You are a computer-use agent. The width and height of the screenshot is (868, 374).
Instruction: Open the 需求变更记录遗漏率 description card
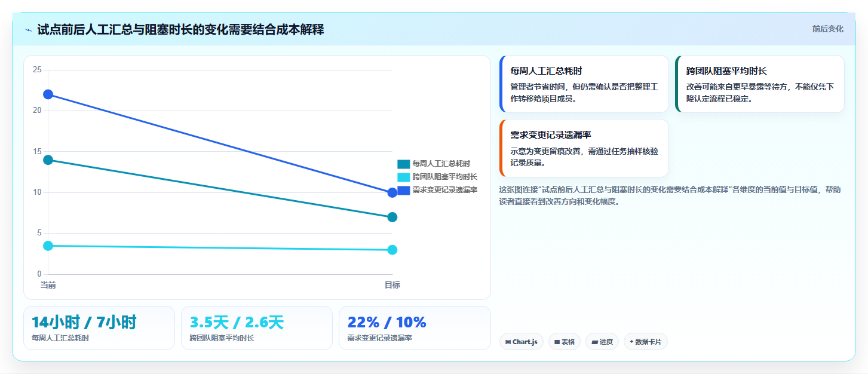584,148
